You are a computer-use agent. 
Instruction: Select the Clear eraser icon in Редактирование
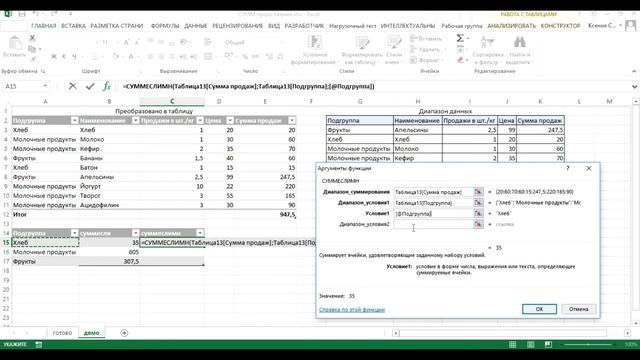pos(461,60)
